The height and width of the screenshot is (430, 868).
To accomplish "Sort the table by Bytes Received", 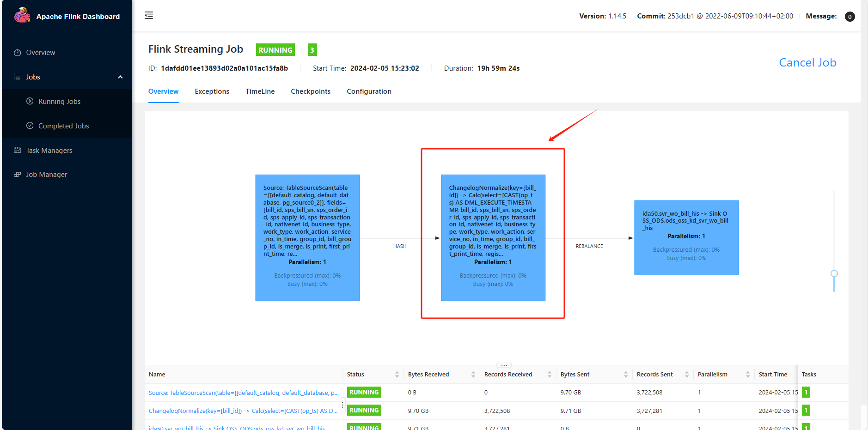I will 473,375.
